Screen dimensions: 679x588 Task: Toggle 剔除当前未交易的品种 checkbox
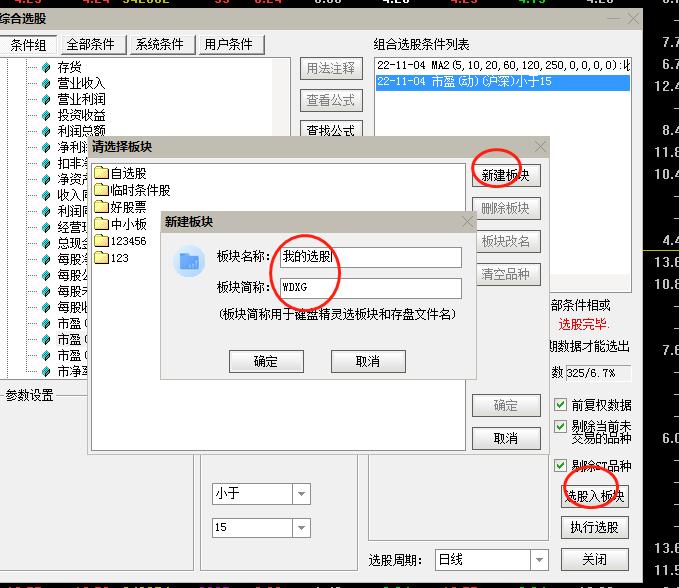[560, 426]
